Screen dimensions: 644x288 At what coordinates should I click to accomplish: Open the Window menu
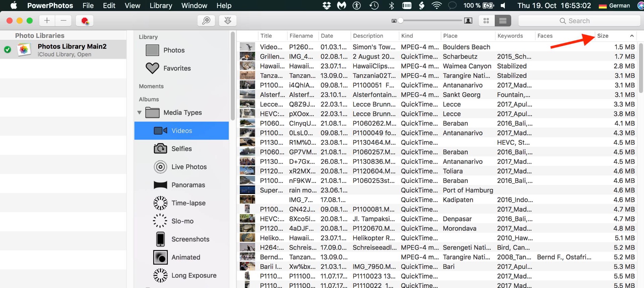tap(194, 5)
